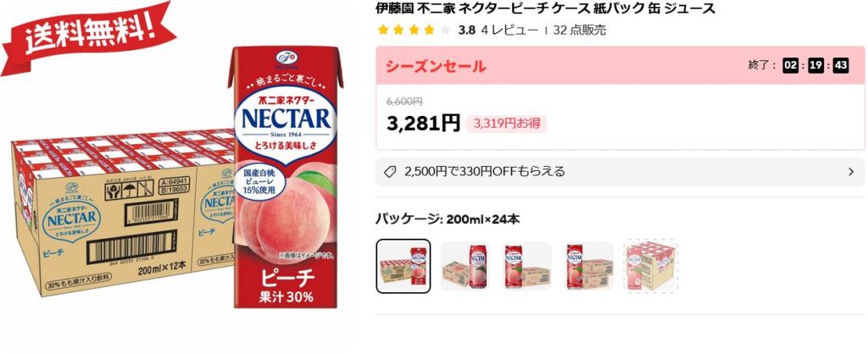Click the シーズンセール sale banner

click(436, 66)
